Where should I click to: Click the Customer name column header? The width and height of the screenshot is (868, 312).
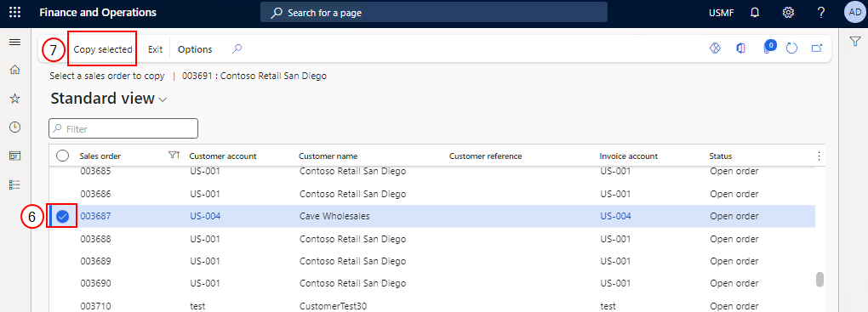coord(328,156)
